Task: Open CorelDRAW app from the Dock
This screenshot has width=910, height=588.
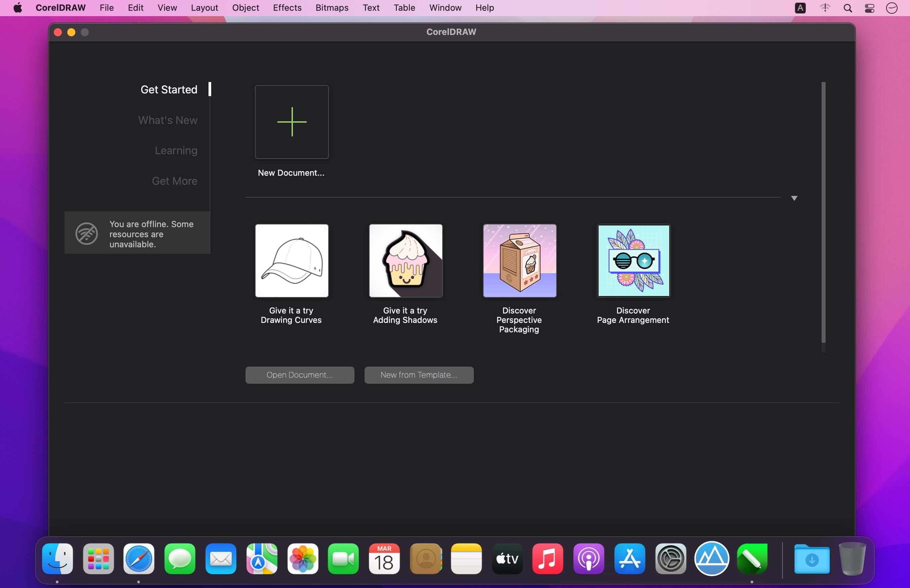Action: click(752, 559)
